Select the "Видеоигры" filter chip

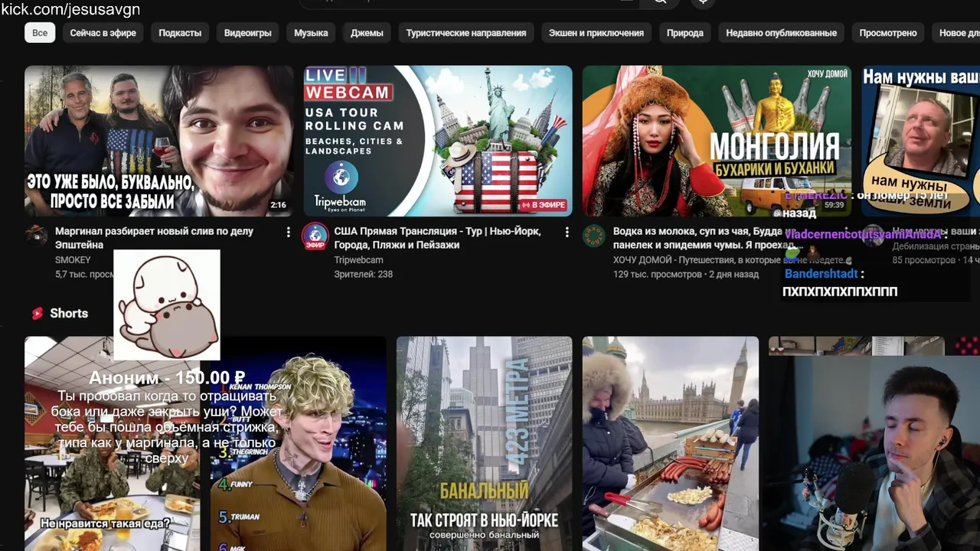[247, 33]
